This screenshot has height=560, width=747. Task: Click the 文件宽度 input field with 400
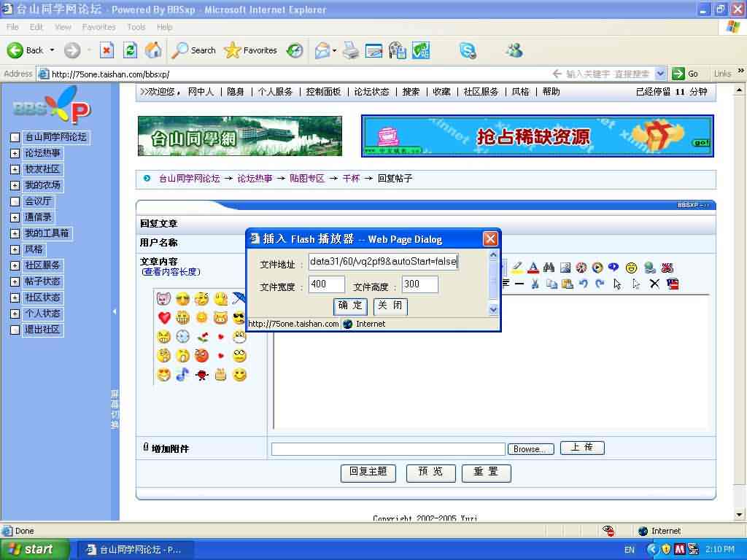tap(326, 284)
